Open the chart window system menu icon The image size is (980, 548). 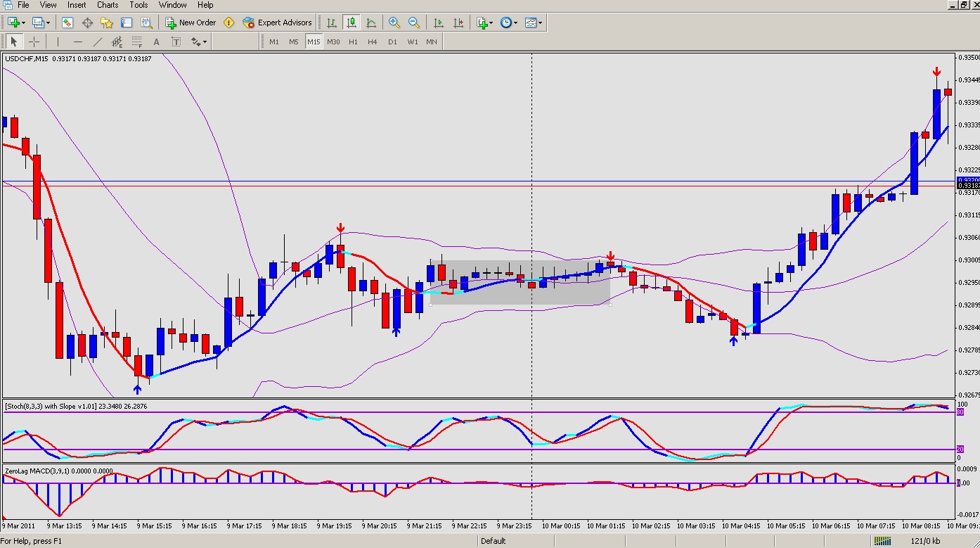[8, 5]
